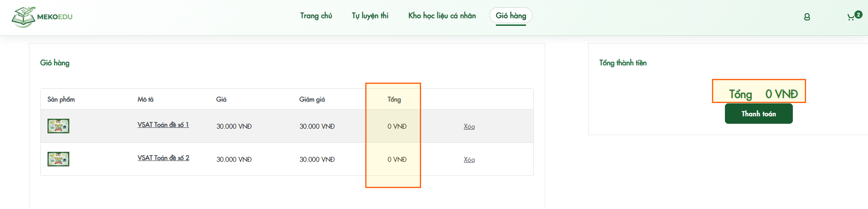Click the Sản phẩm column header
The width and height of the screenshot is (868, 209).
pyautogui.click(x=61, y=99)
